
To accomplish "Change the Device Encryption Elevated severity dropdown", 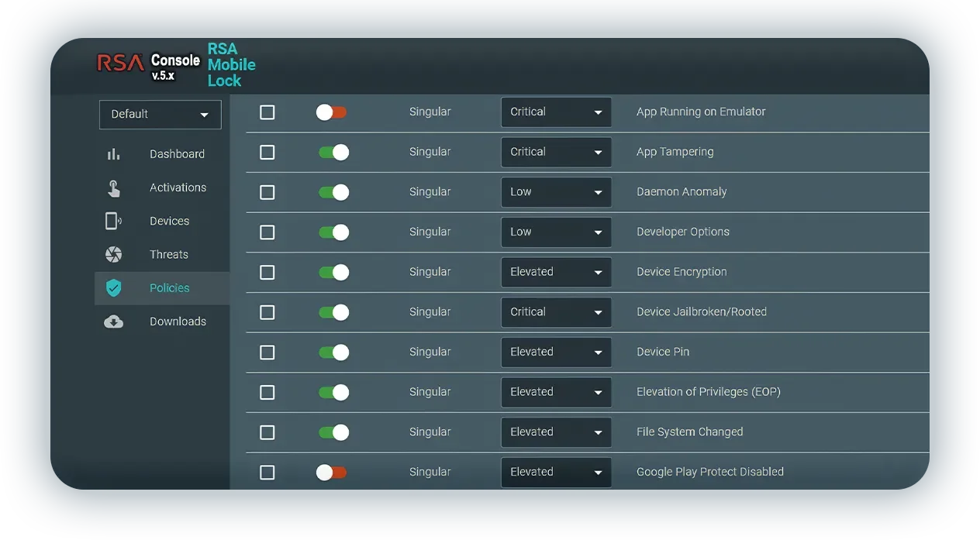I will coord(556,272).
